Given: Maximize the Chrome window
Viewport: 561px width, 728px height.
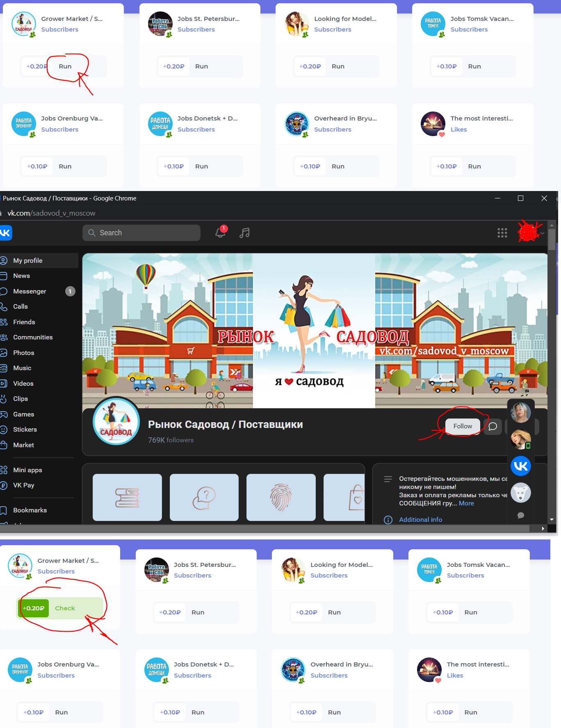Looking at the screenshot, I should click(x=521, y=198).
